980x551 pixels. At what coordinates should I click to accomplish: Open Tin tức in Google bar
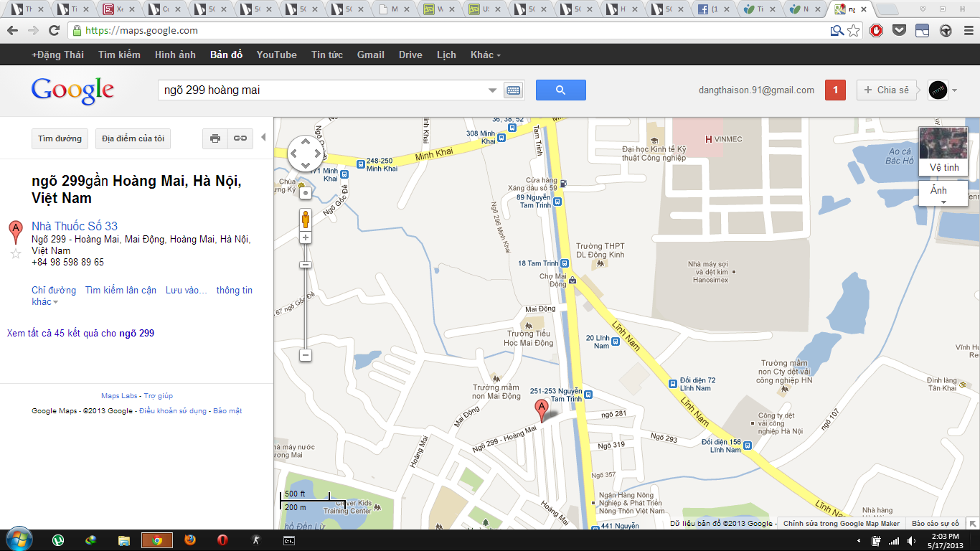pos(327,55)
